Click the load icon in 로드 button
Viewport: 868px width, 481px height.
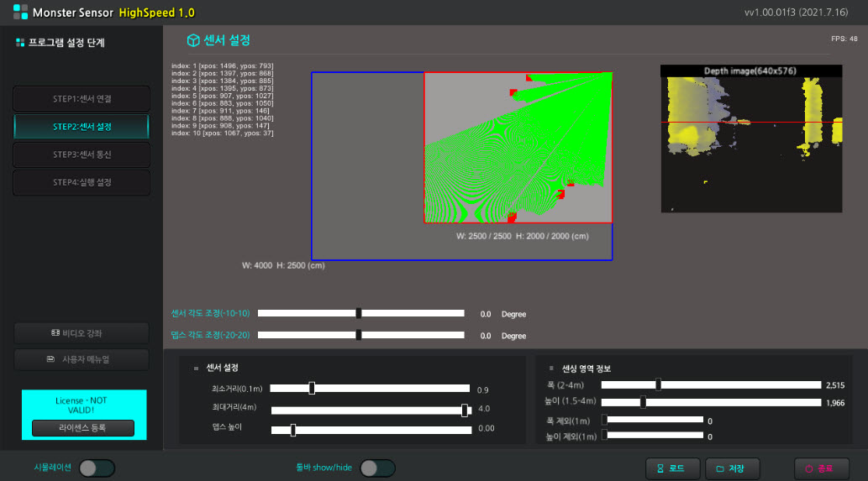pyautogui.click(x=660, y=468)
